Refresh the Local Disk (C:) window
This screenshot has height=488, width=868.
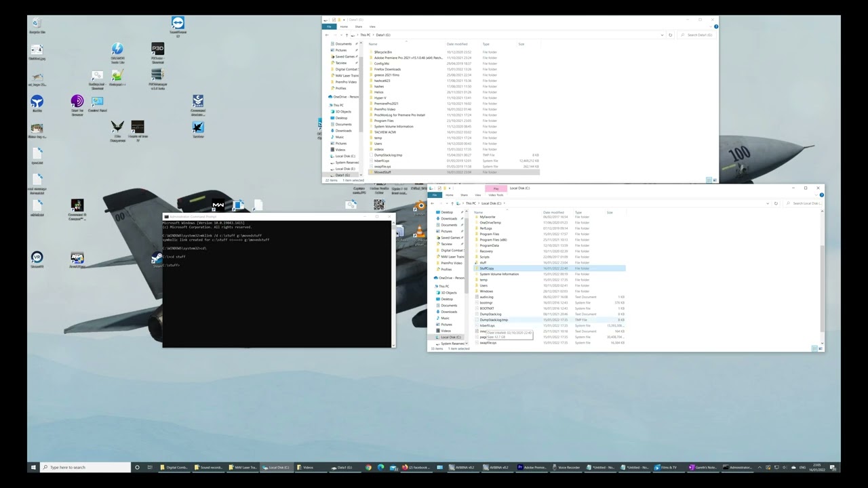pos(776,203)
